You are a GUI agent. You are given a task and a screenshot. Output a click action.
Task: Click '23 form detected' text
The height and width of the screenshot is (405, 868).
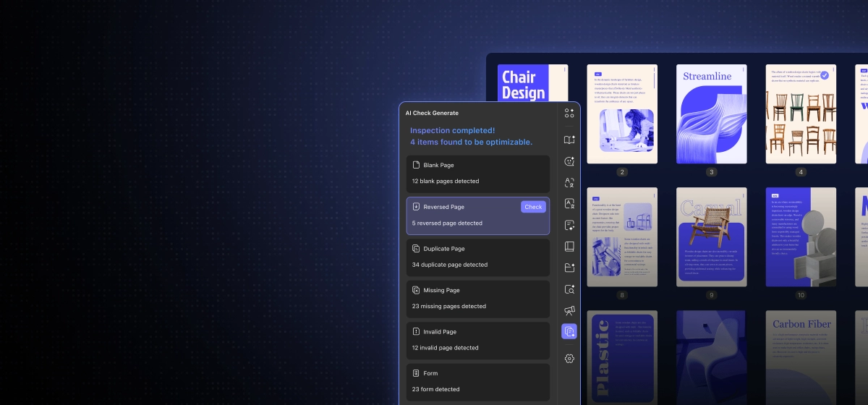[436, 389]
